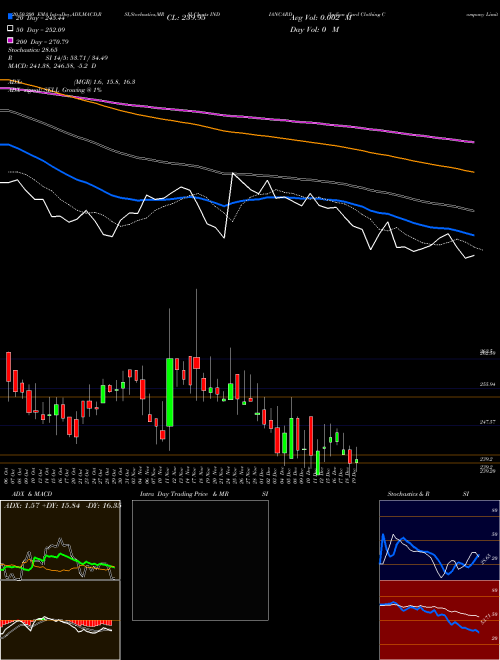Click the 'SELL Growing @ 1%' signal text
Screen dimensions: 500x660
tap(74, 90)
